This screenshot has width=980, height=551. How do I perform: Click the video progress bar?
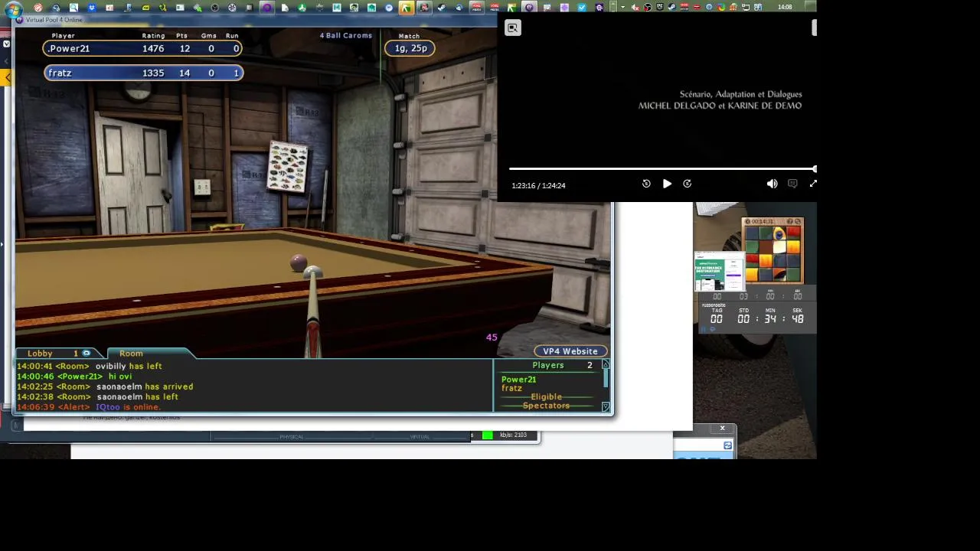(x=662, y=169)
